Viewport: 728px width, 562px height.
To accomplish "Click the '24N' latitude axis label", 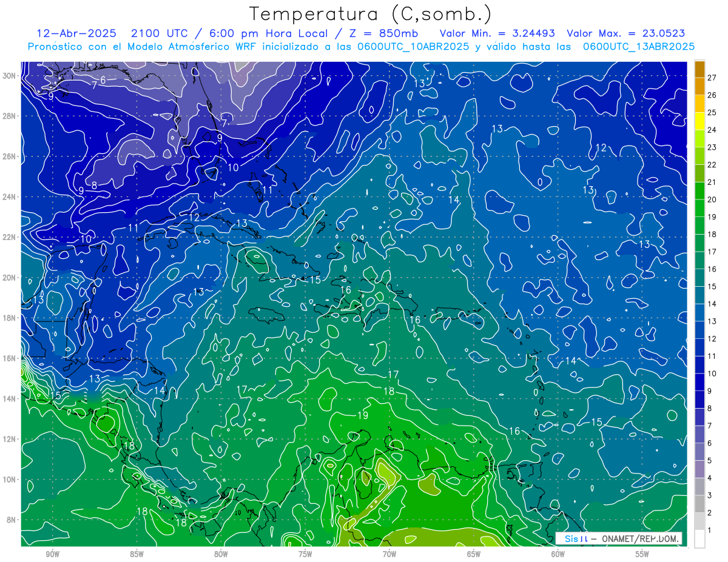I will [x=10, y=196].
